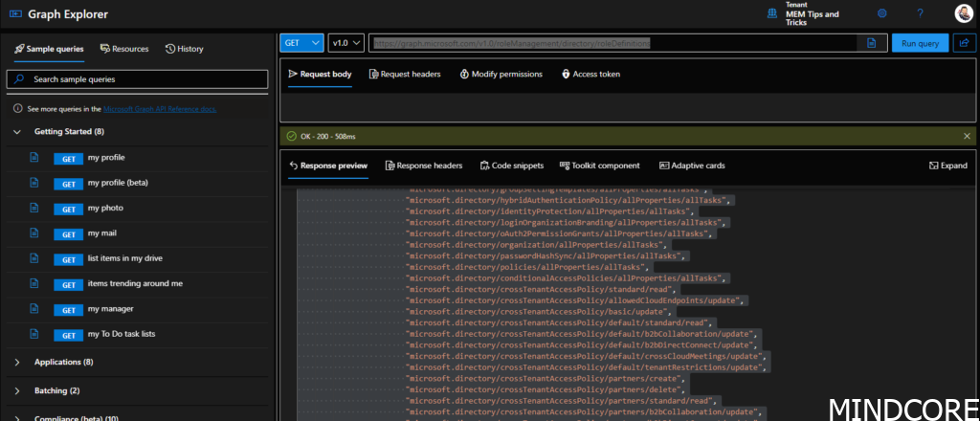Viewport: 980px width, 421px height.
Task: Expand the response preview panel
Action: pos(948,166)
